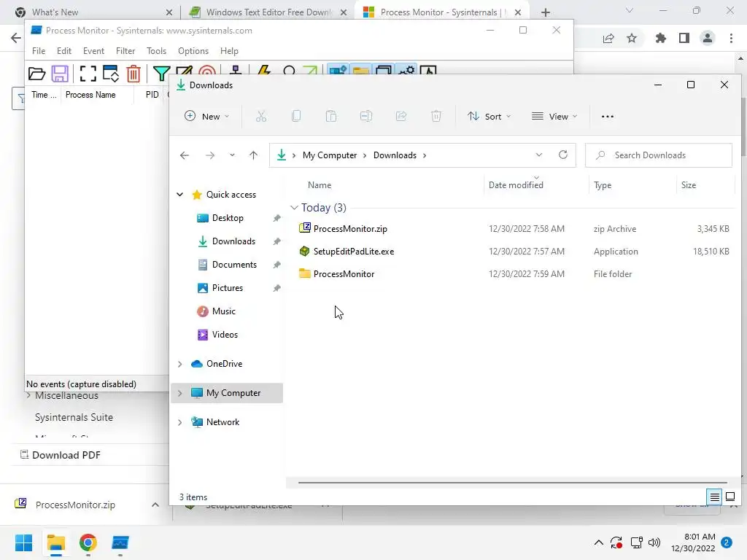Click the ProcessMonitor.zip file icon

[x=304, y=228]
